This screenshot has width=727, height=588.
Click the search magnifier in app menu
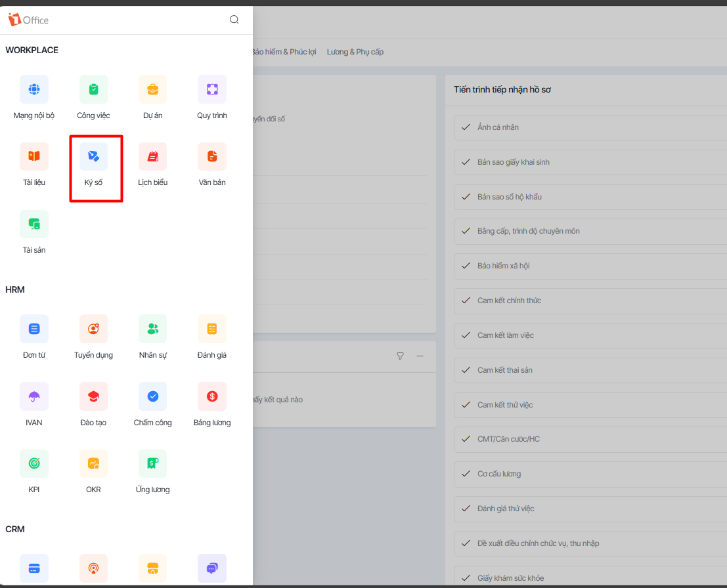click(234, 20)
